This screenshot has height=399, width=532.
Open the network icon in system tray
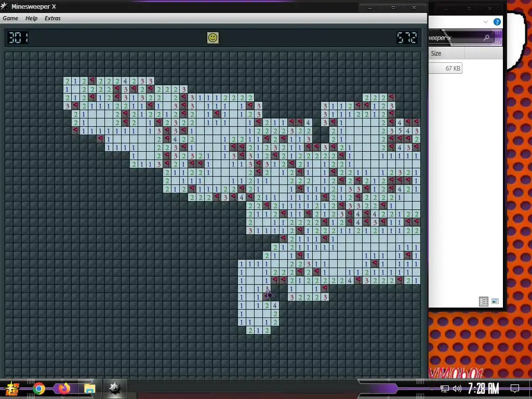point(444,389)
